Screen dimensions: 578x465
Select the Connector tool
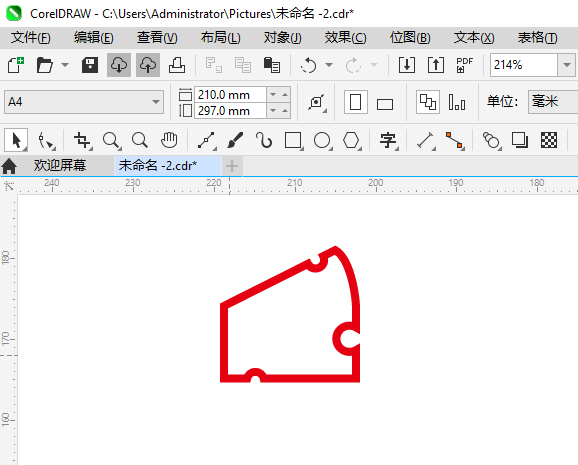455,141
